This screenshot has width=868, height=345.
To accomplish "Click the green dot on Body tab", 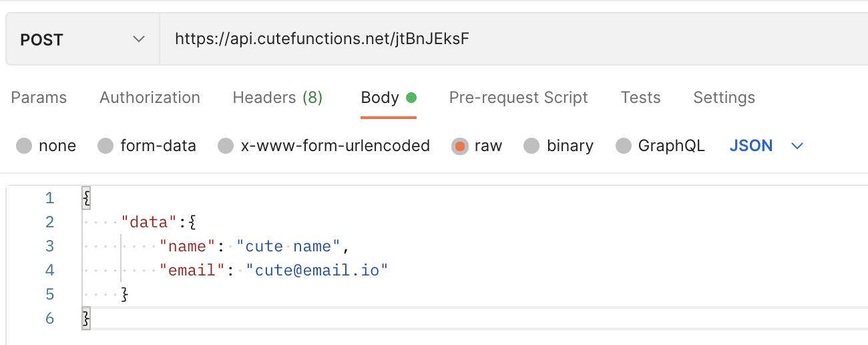I will pyautogui.click(x=411, y=98).
